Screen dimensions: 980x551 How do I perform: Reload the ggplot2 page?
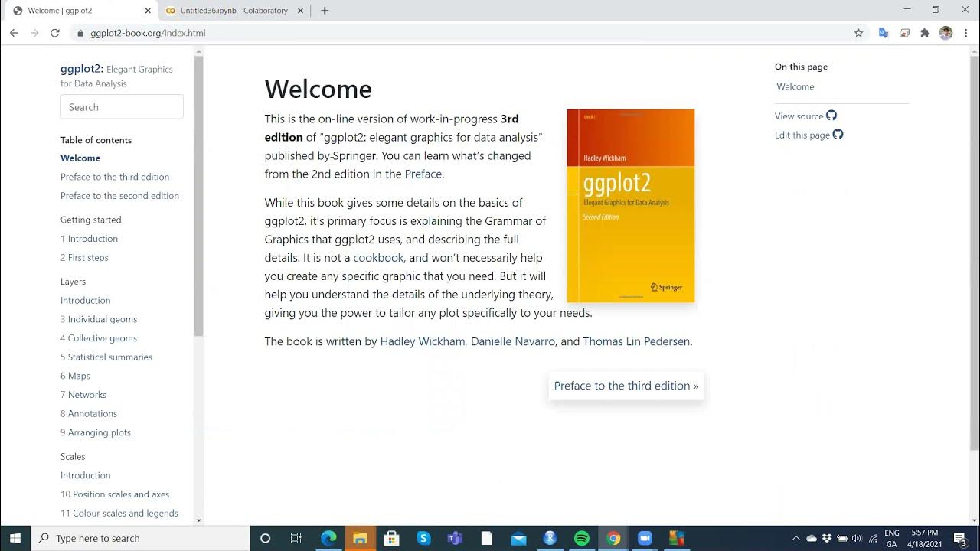click(55, 33)
